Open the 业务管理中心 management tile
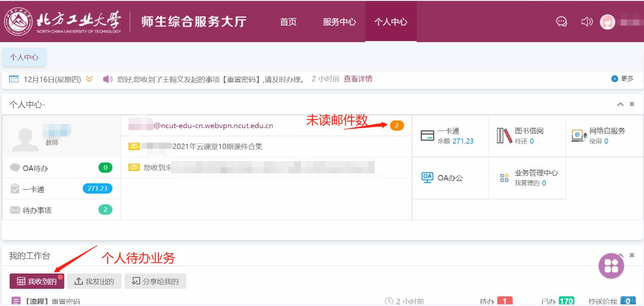The image size is (644, 306). tap(529, 178)
